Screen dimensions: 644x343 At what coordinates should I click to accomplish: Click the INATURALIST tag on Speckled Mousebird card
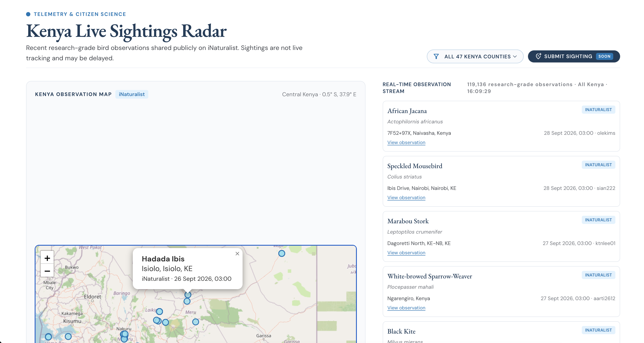[x=598, y=165]
